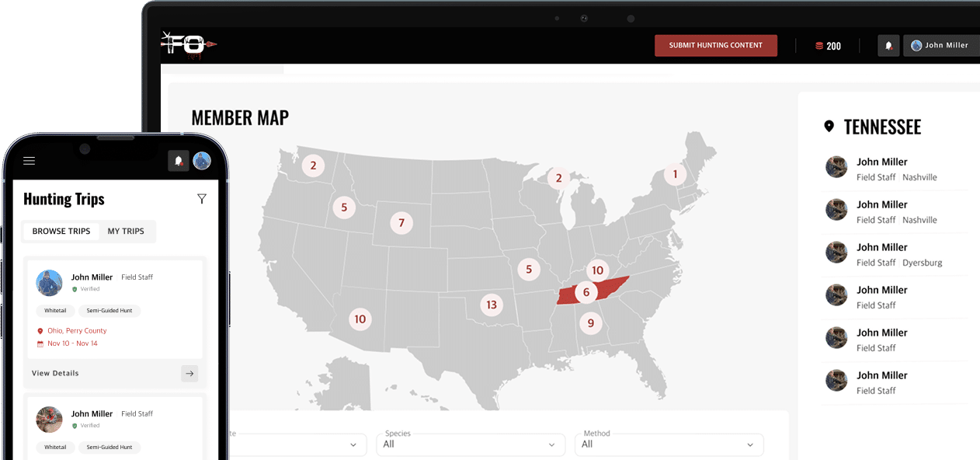Image resolution: width=980 pixels, height=460 pixels.
Task: Click the Nov 10 - Nov 14 date text
Action: point(73,343)
